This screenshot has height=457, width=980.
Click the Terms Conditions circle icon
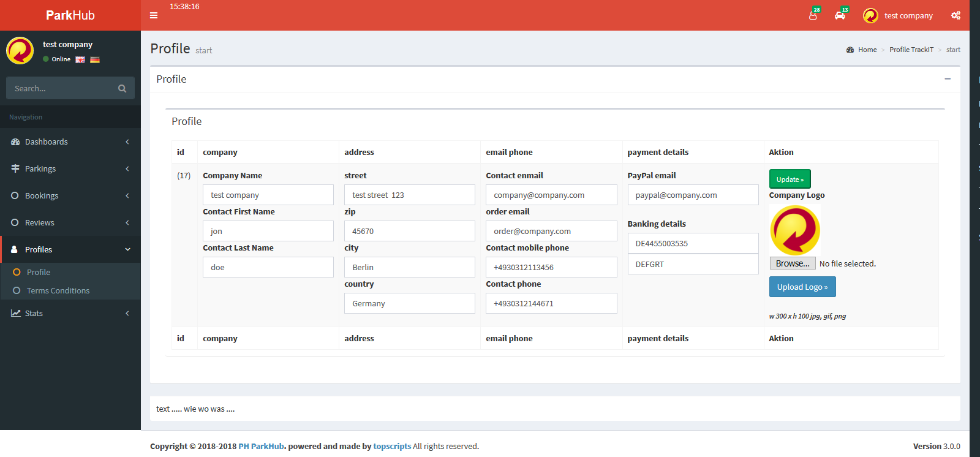click(17, 290)
